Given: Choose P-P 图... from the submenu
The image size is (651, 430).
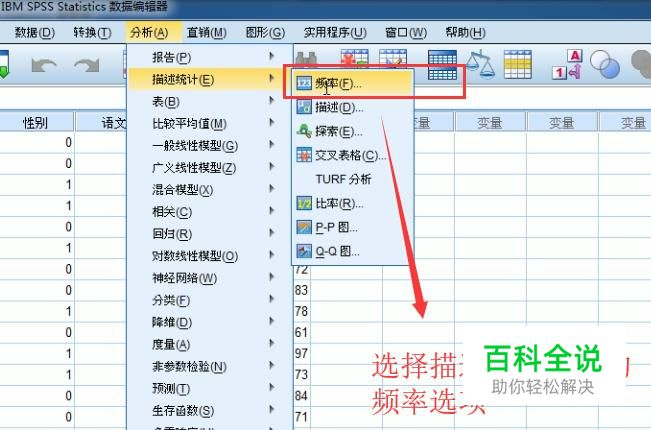Looking at the screenshot, I should click(353, 227).
